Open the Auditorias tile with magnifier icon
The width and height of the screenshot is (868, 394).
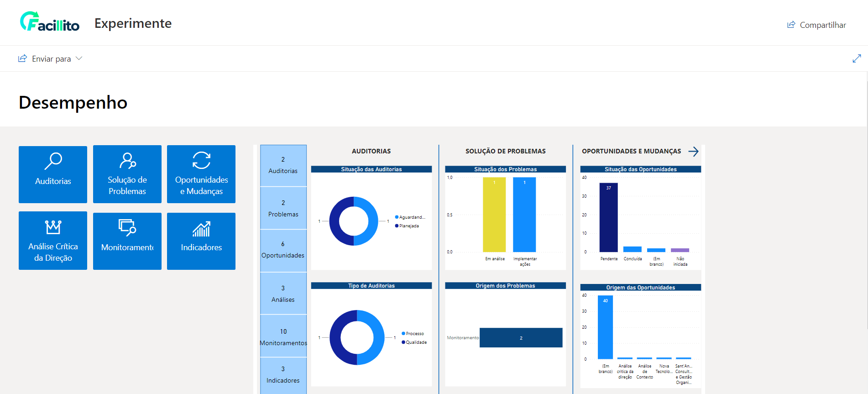pos(53,174)
